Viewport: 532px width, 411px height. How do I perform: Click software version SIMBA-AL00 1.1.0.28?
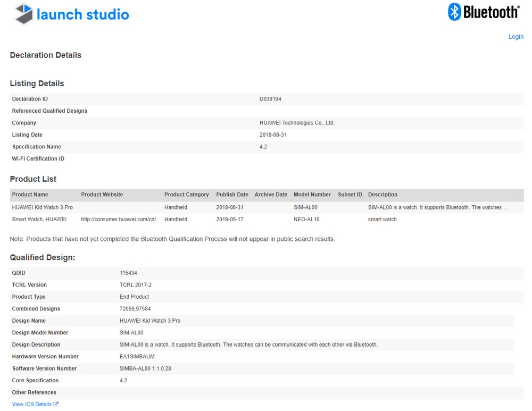[x=145, y=368]
